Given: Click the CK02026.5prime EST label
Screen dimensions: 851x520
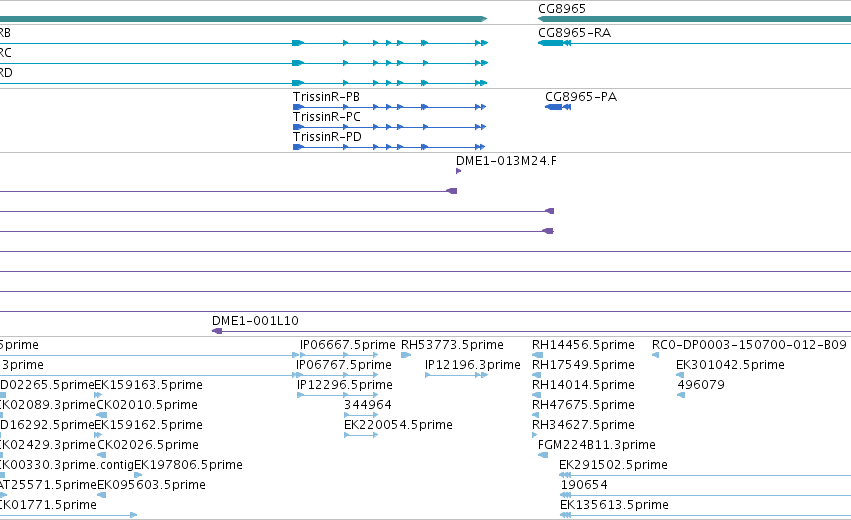Looking at the screenshot, I should [148, 445].
